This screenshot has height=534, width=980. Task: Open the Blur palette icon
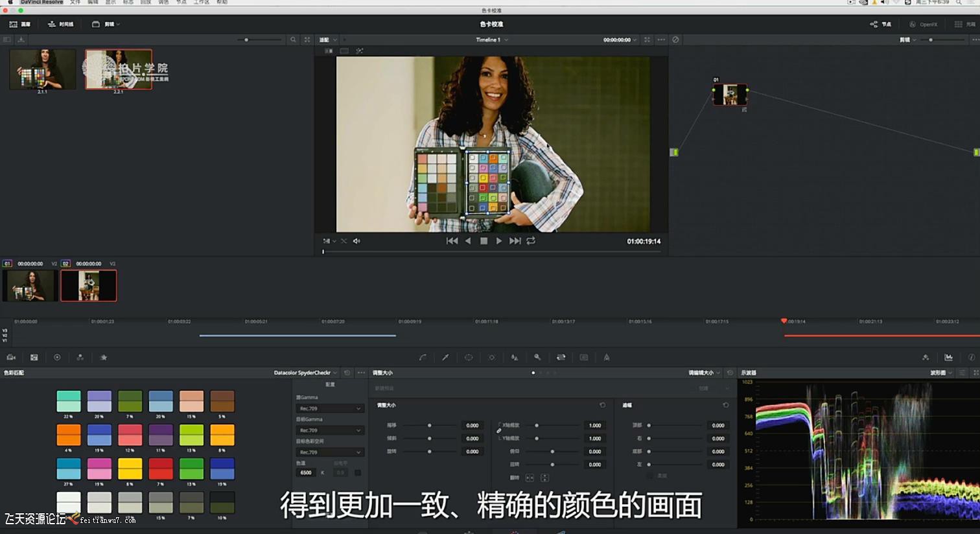(515, 357)
